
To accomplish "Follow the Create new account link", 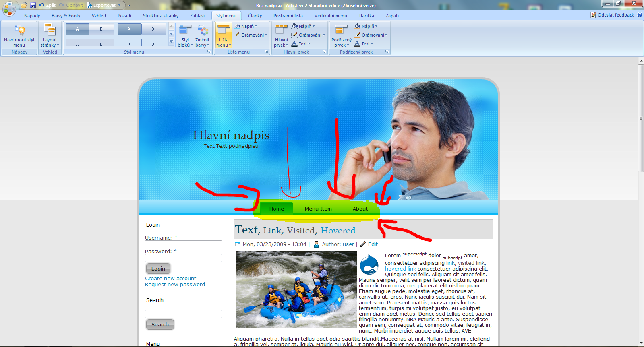I will tap(171, 278).
